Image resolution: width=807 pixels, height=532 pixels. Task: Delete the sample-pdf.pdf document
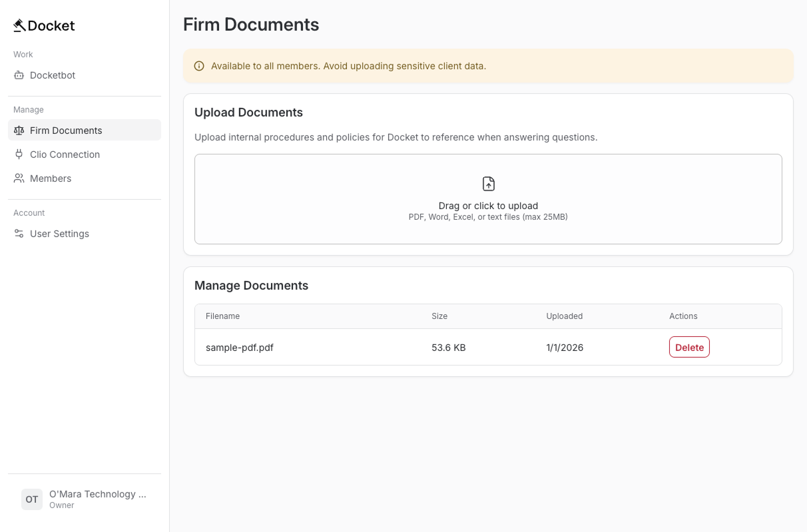[x=689, y=347]
